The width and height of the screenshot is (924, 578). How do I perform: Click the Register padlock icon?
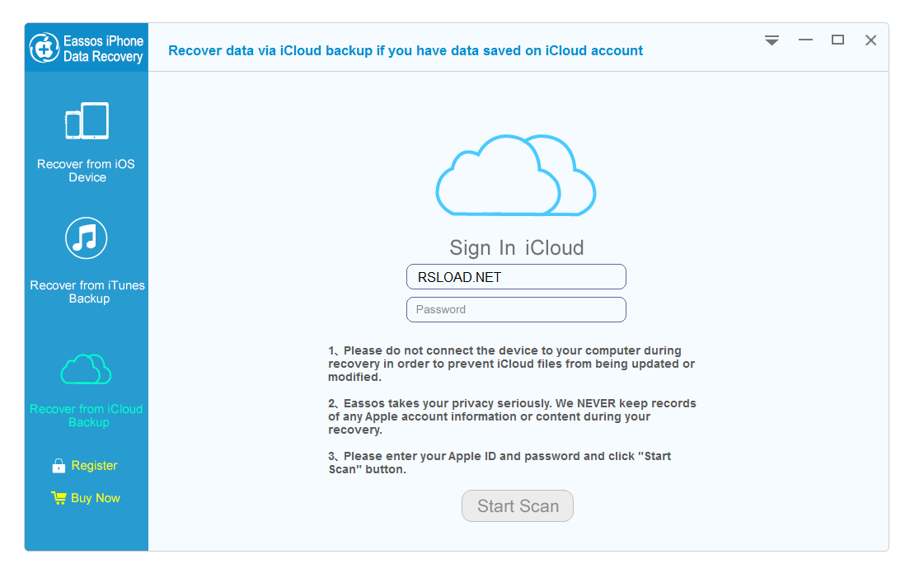pyautogui.click(x=59, y=466)
